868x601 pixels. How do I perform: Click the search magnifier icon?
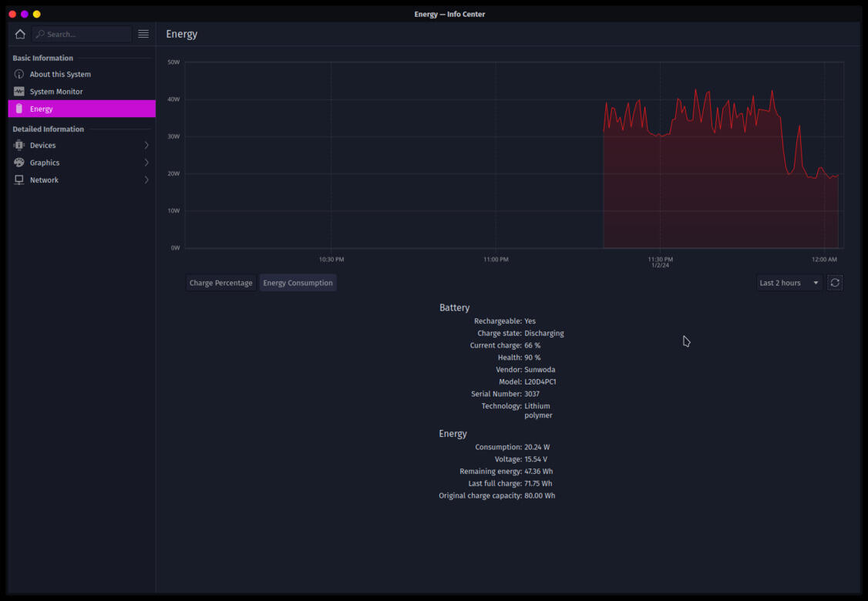click(40, 35)
